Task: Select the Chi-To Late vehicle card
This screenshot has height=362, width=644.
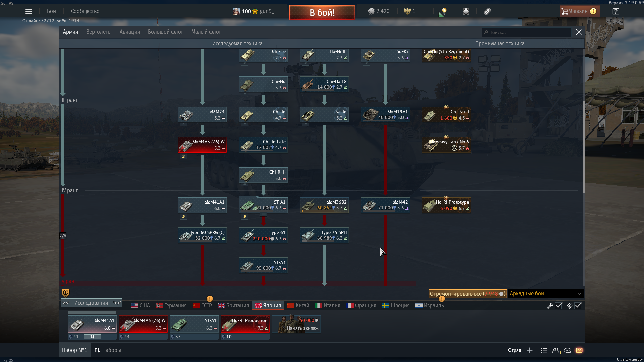Action: (263, 145)
